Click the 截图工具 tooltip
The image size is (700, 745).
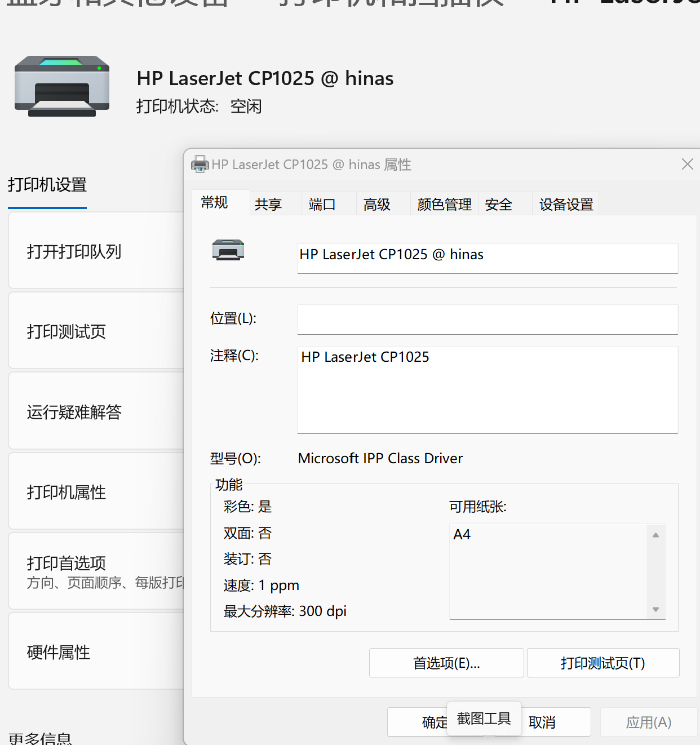[484, 719]
